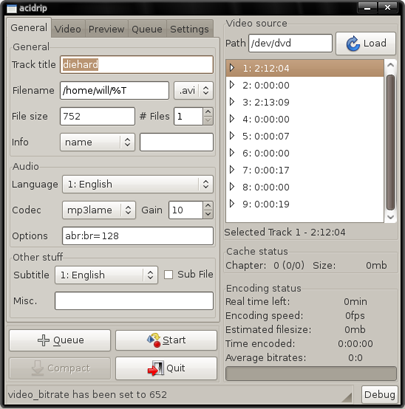This screenshot has width=405, height=409.
Task: Click the track list scrollbar thumb
Action: tap(390, 143)
